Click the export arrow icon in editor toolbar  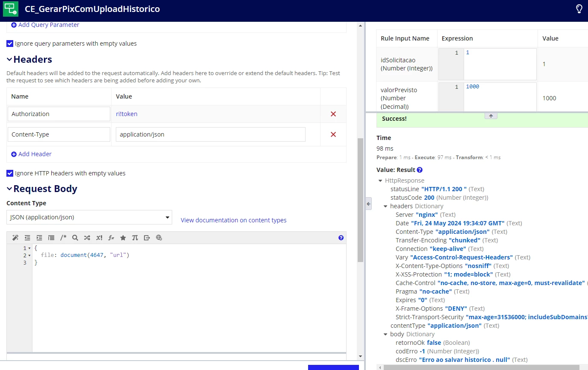coord(147,238)
